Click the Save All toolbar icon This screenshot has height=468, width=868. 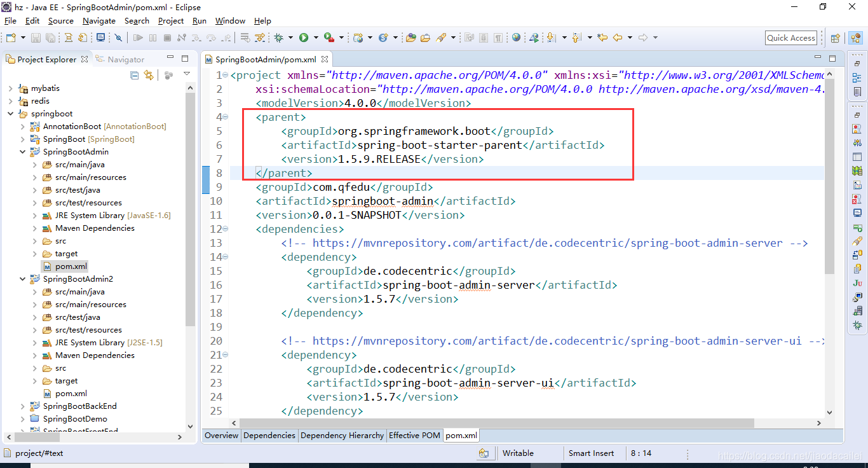[x=50, y=38]
